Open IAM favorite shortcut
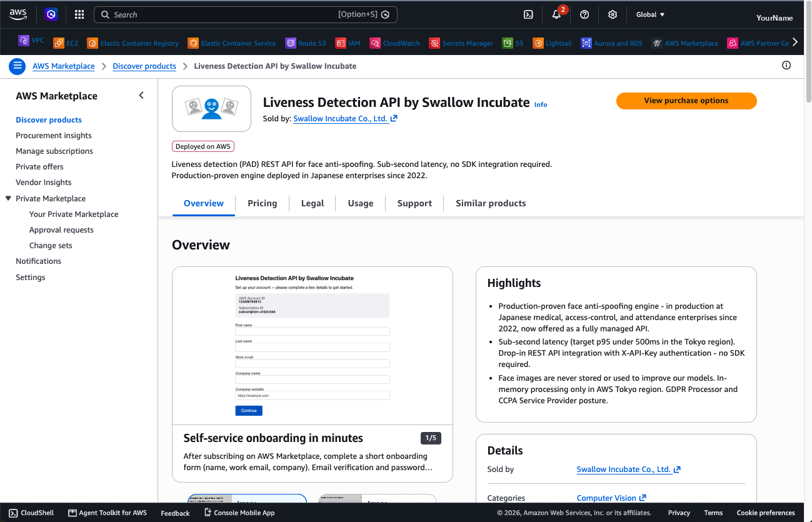 tap(348, 43)
